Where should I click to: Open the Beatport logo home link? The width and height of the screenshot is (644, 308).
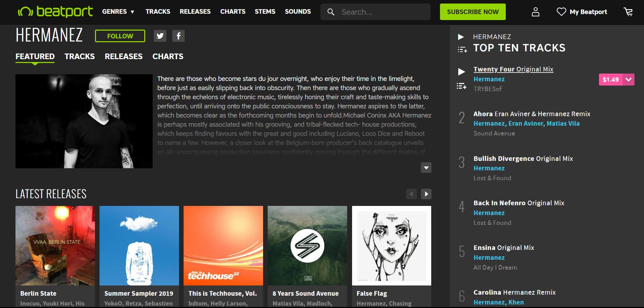[x=55, y=12]
